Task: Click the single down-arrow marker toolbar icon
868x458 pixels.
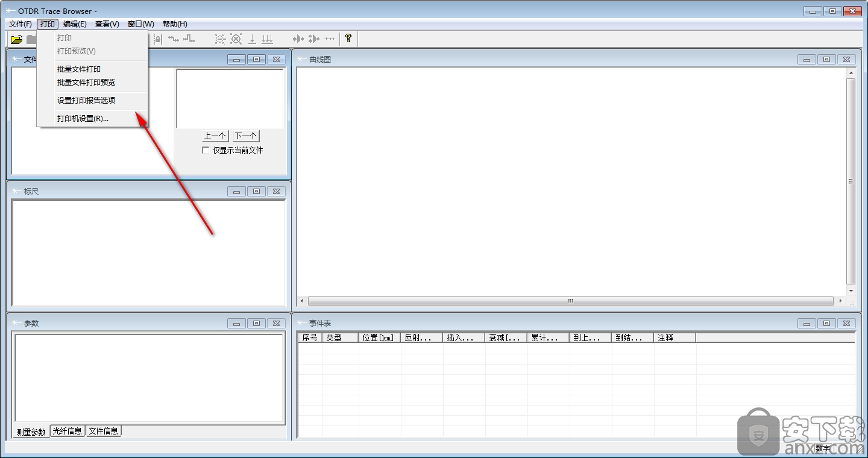Action: click(x=253, y=39)
